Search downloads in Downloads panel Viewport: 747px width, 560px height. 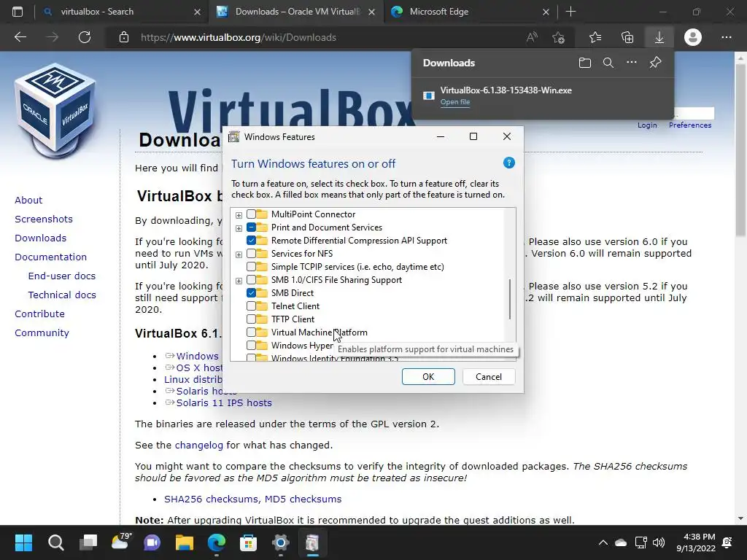(608, 63)
